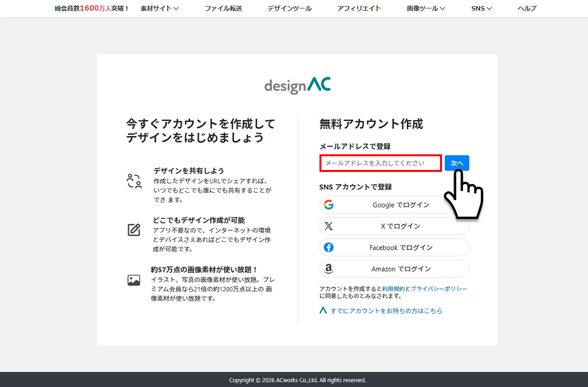This screenshot has height=387, width=588.
Task: Click the デザインを共有しよう heading
Action: (189, 170)
